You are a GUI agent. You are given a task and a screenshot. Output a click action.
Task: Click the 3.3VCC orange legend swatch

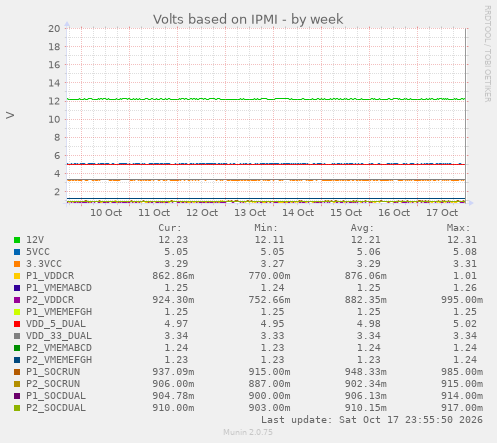tap(17, 264)
